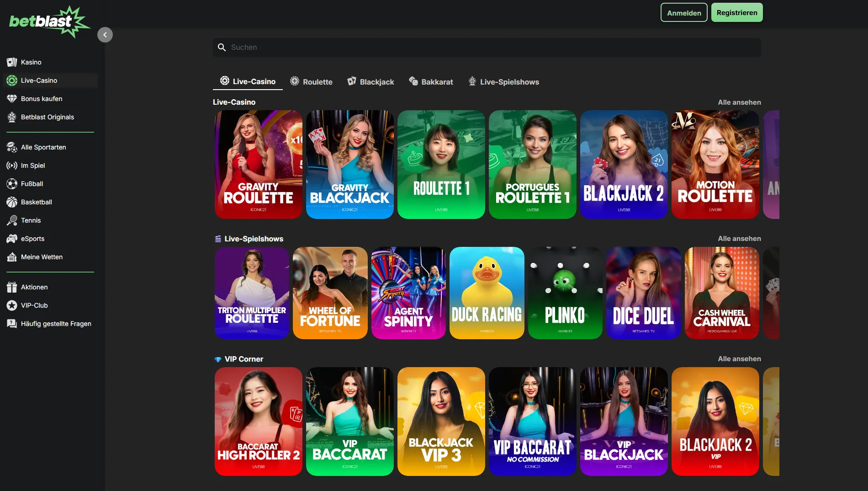Click the magnifier icon in the search bar
The height and width of the screenshot is (491, 868).
222,47
